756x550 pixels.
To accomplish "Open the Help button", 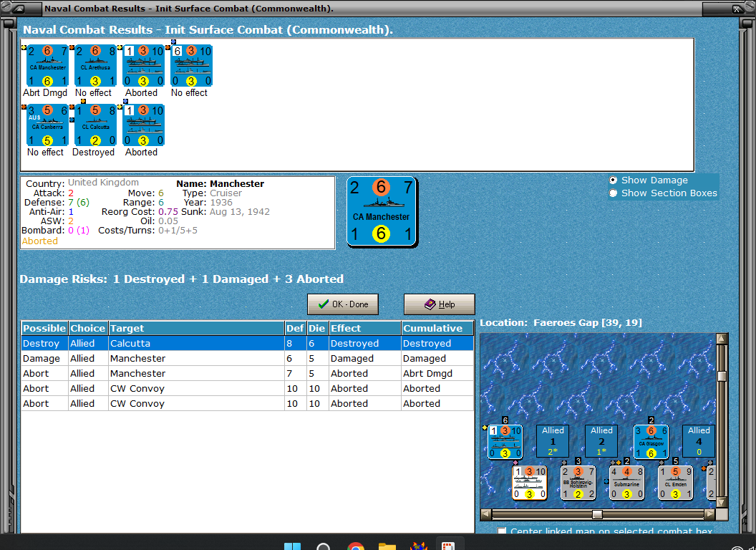I will point(440,304).
